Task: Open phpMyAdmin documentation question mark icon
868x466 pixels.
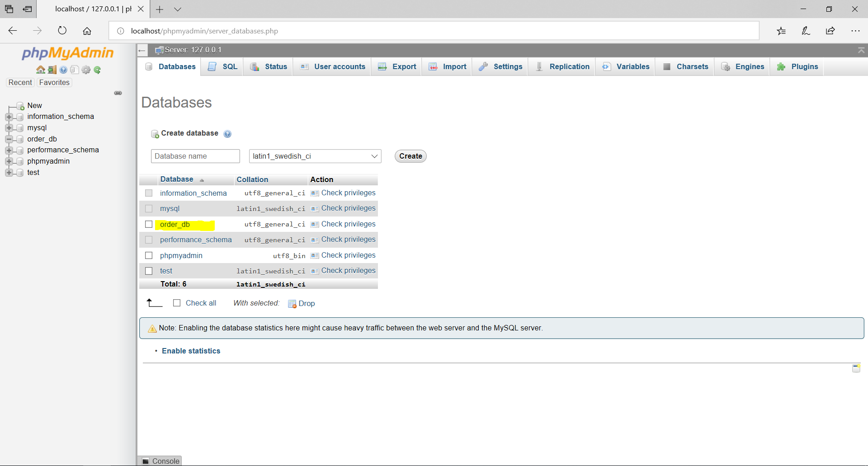Action: point(63,70)
